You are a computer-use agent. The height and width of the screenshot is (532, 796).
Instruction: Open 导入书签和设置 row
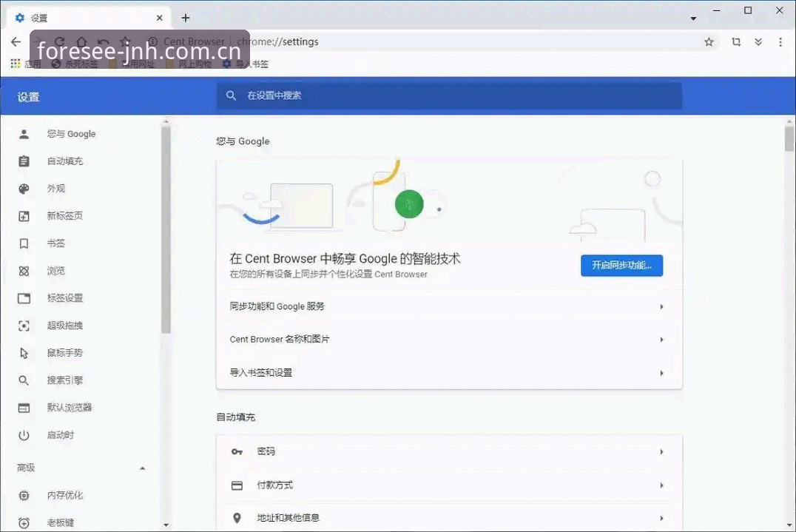pyautogui.click(x=449, y=373)
